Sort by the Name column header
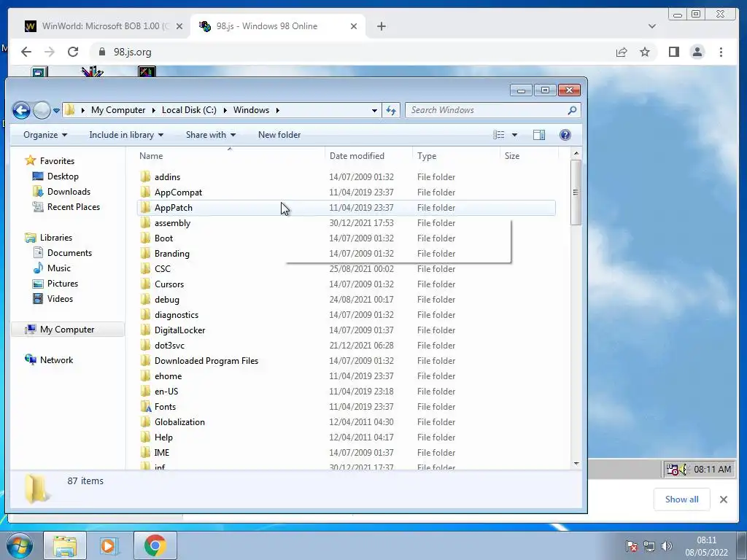The image size is (747, 560). (151, 156)
